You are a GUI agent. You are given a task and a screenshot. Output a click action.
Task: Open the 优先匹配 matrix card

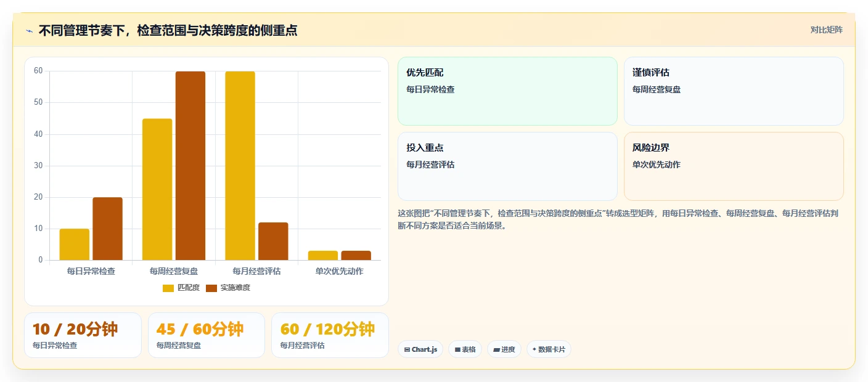coord(507,91)
